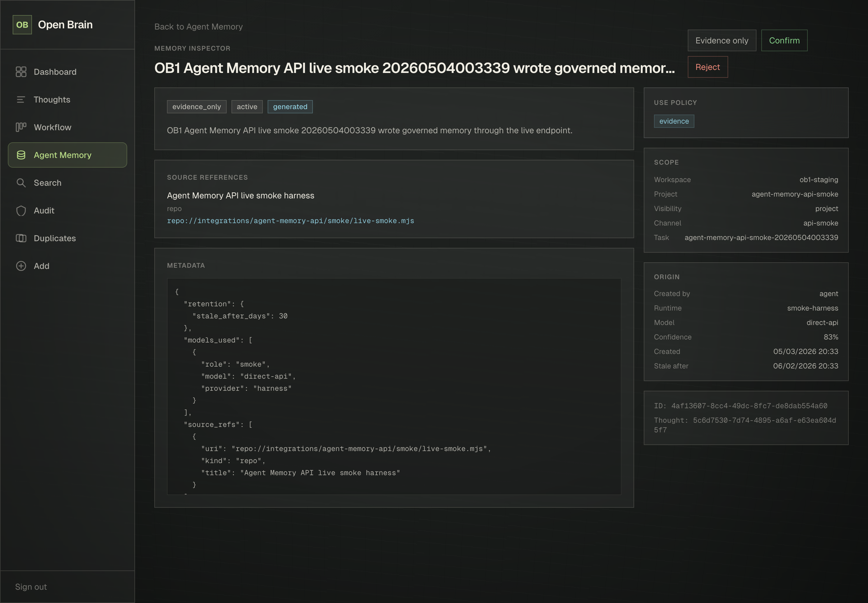Click the Audit shield icon

pos(21,210)
